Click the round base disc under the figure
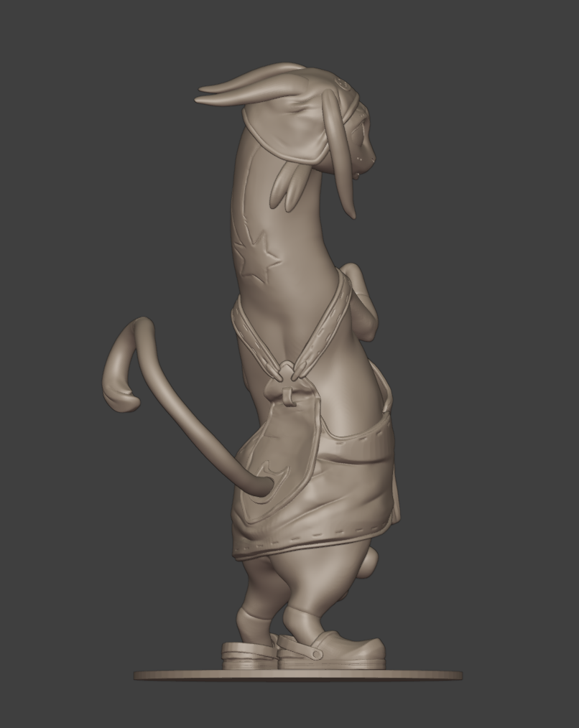 [x=298, y=676]
